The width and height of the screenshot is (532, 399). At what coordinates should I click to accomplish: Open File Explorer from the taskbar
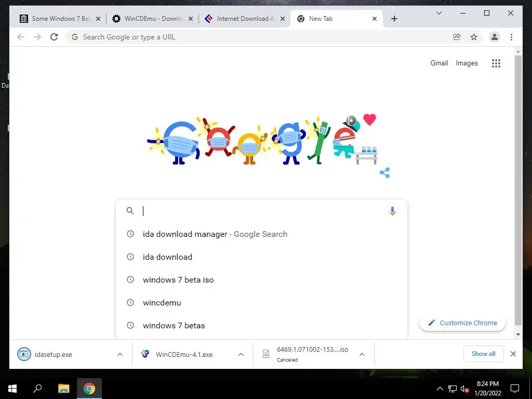(x=63, y=389)
